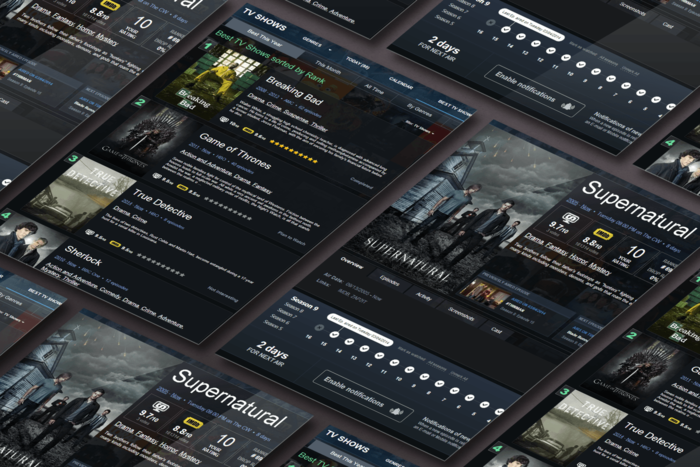This screenshot has width=700, height=467.
Task: Open the CALENDAR item in the central header
Action: click(x=400, y=83)
